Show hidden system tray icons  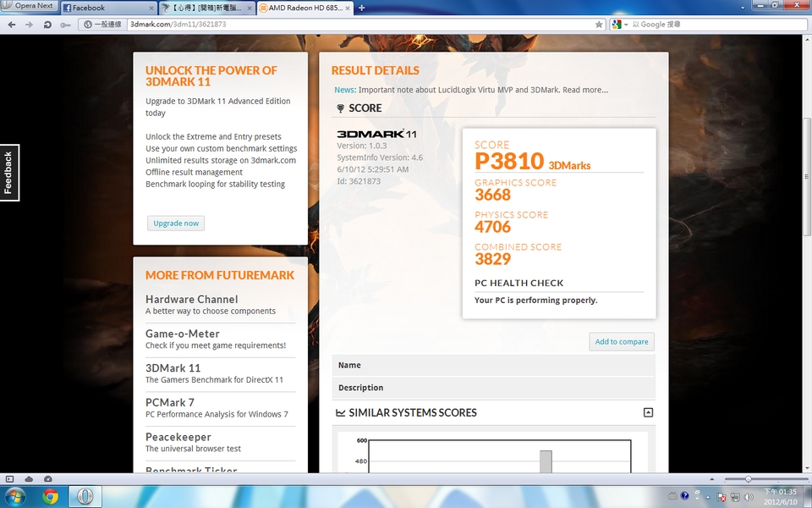tap(709, 497)
